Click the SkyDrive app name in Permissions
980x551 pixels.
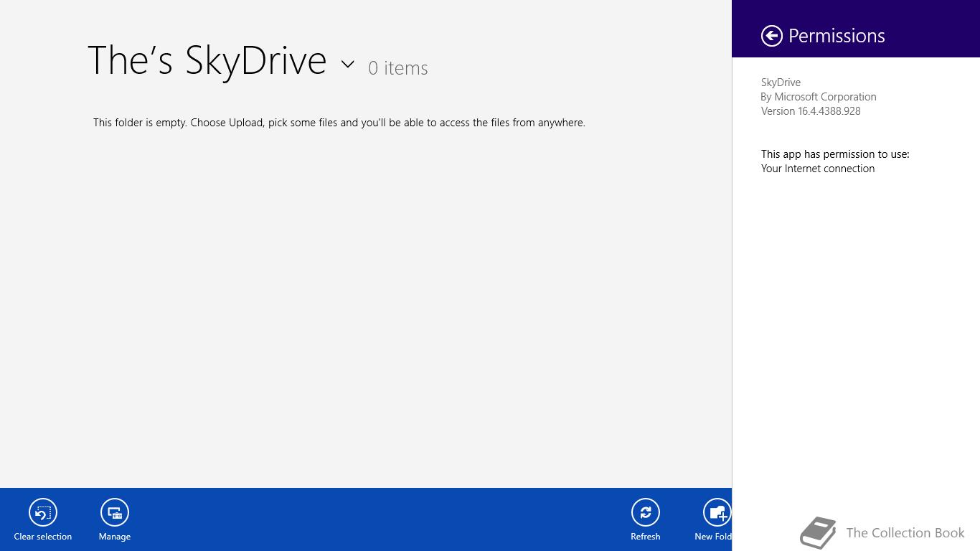tap(781, 83)
